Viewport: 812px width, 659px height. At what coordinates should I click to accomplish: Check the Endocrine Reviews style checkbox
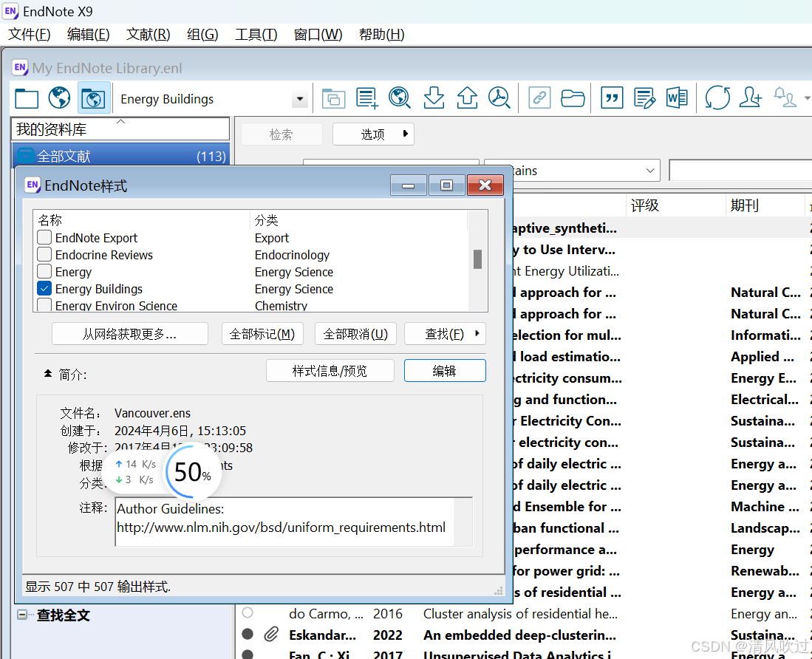(44, 255)
